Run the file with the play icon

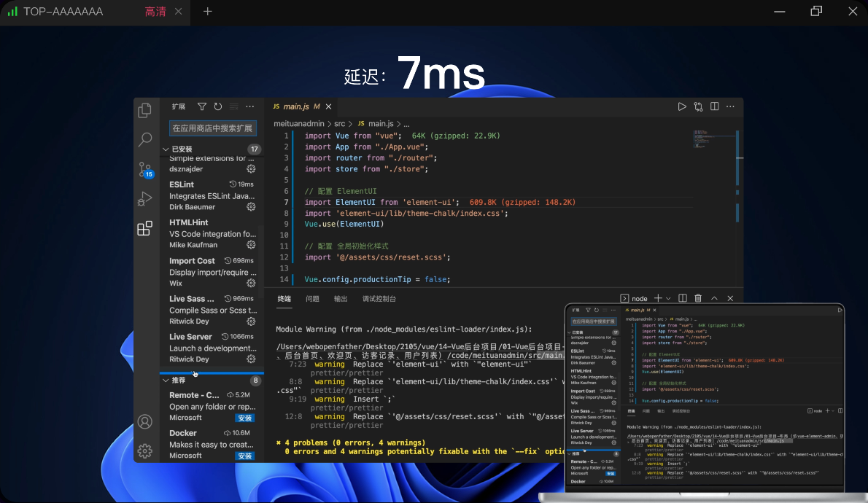tap(682, 106)
